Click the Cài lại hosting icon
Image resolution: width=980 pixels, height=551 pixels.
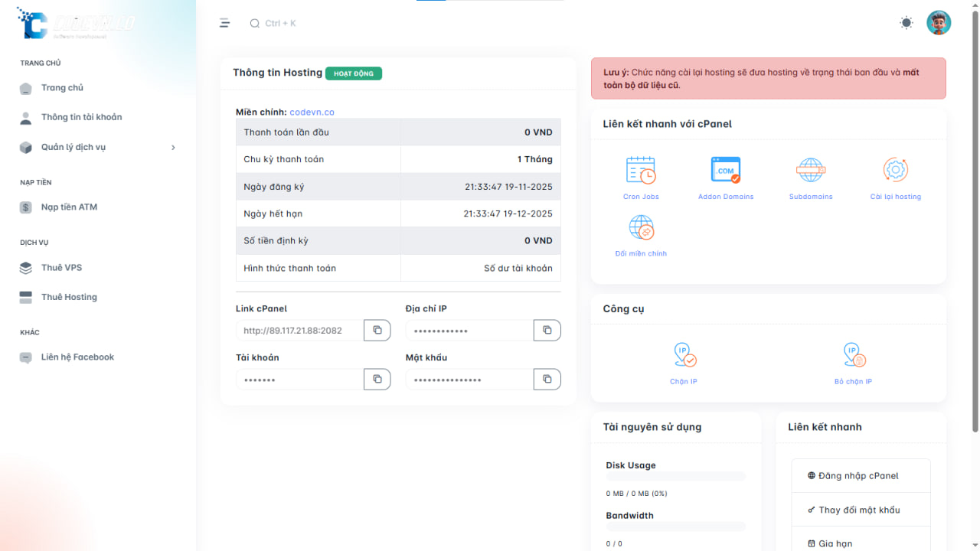(895, 170)
